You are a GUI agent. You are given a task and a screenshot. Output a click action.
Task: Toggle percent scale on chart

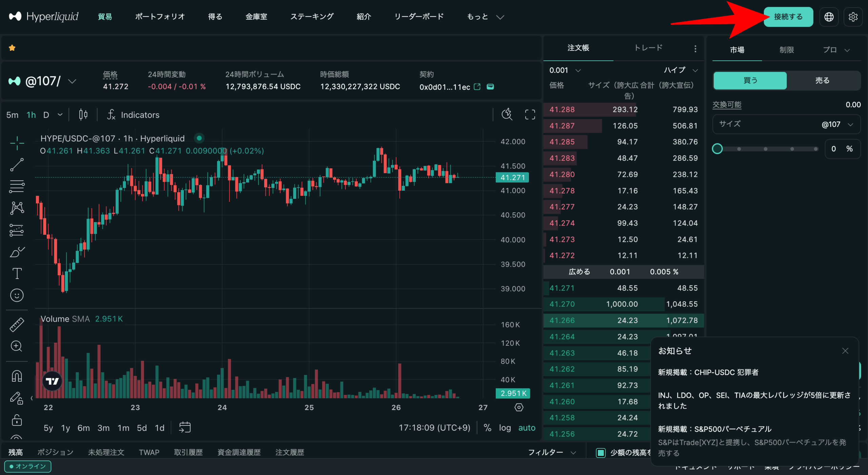[487, 428]
